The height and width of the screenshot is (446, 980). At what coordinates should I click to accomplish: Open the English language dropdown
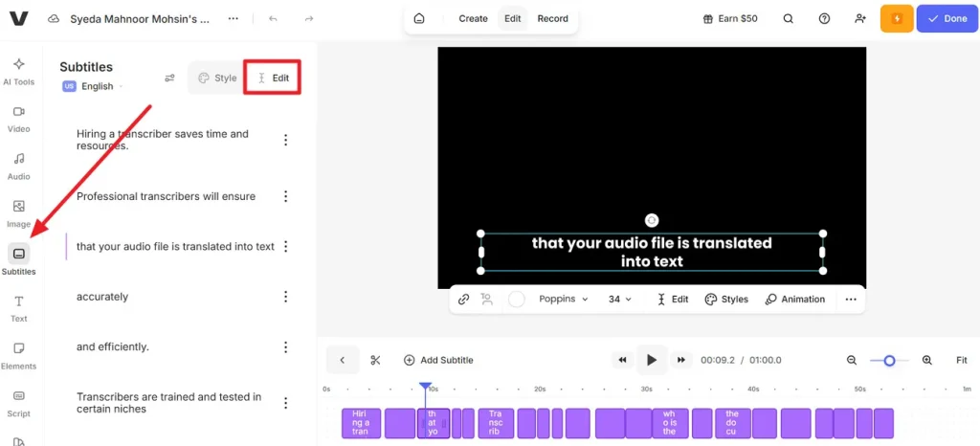93,86
